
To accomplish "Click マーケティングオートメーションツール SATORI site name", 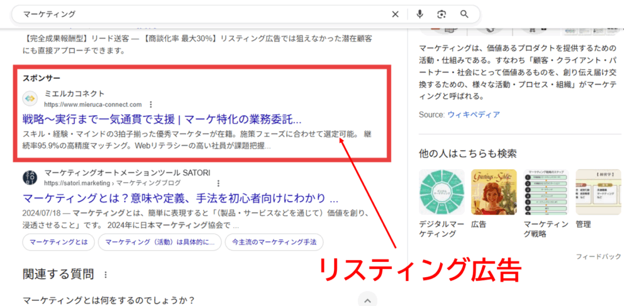I will 127,173.
